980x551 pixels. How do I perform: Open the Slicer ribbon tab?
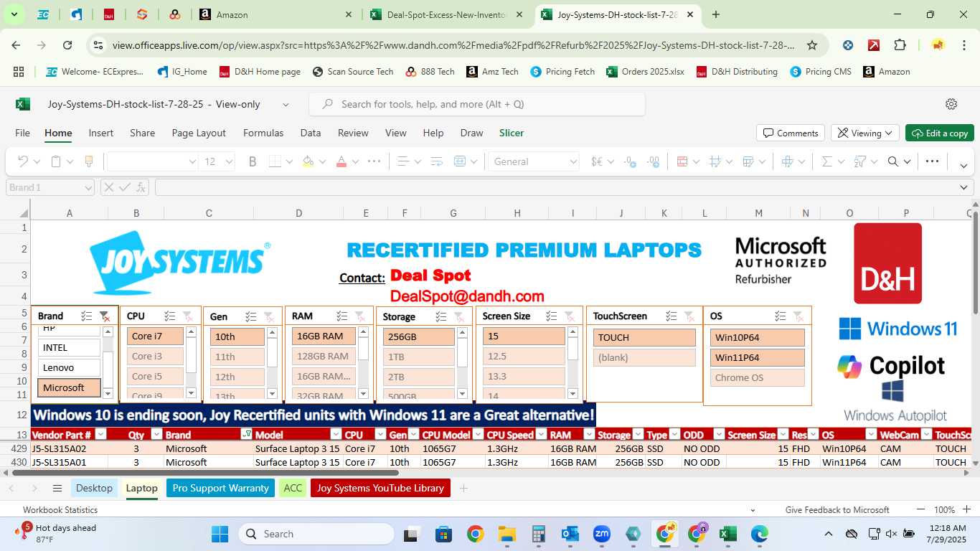tap(512, 133)
